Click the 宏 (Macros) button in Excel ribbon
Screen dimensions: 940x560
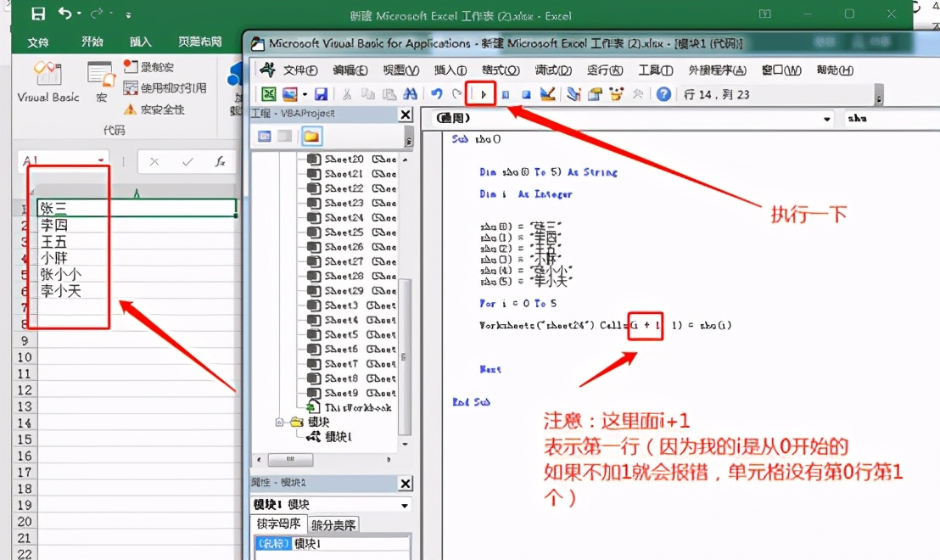(x=101, y=81)
